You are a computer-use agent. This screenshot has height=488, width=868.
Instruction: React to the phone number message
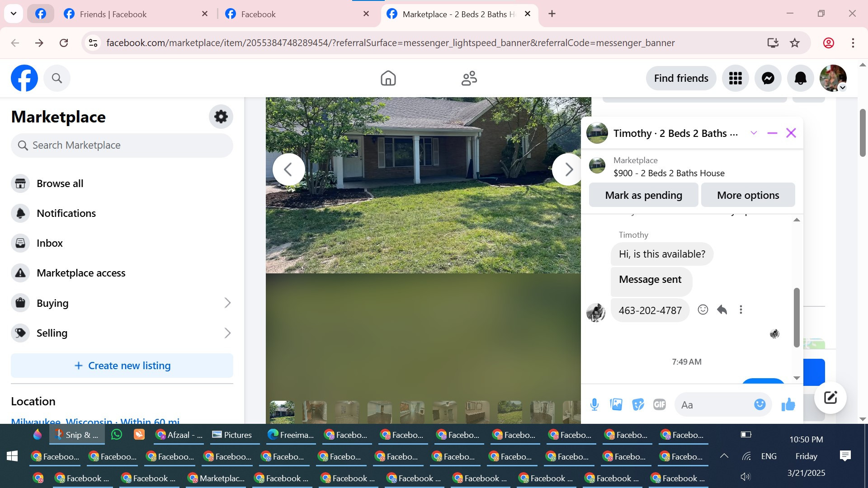tap(703, 310)
